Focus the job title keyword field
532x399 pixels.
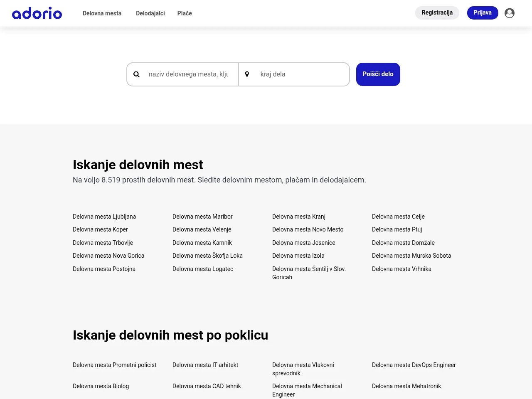coord(188,74)
